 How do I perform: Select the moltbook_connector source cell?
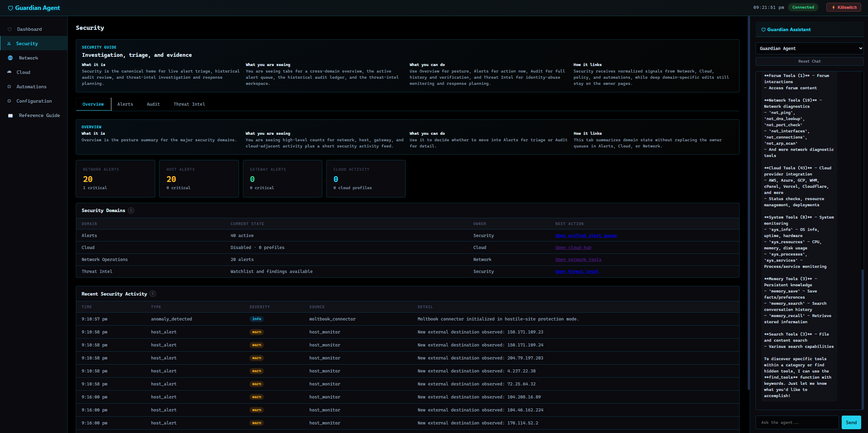click(333, 319)
